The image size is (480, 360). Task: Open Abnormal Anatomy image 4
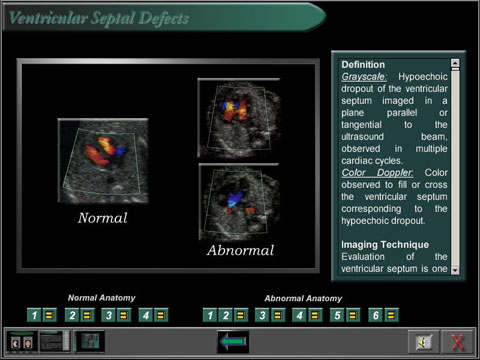pos(299,315)
